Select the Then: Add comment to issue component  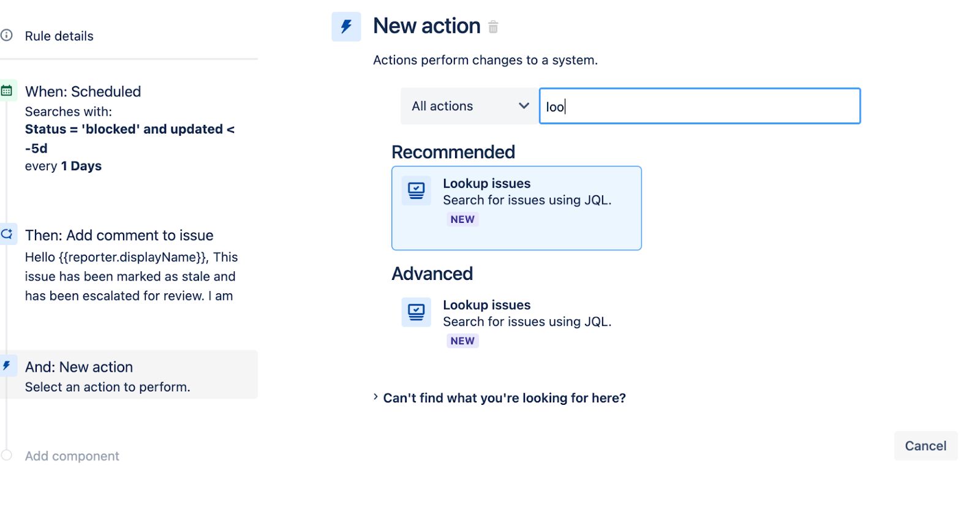click(x=119, y=235)
